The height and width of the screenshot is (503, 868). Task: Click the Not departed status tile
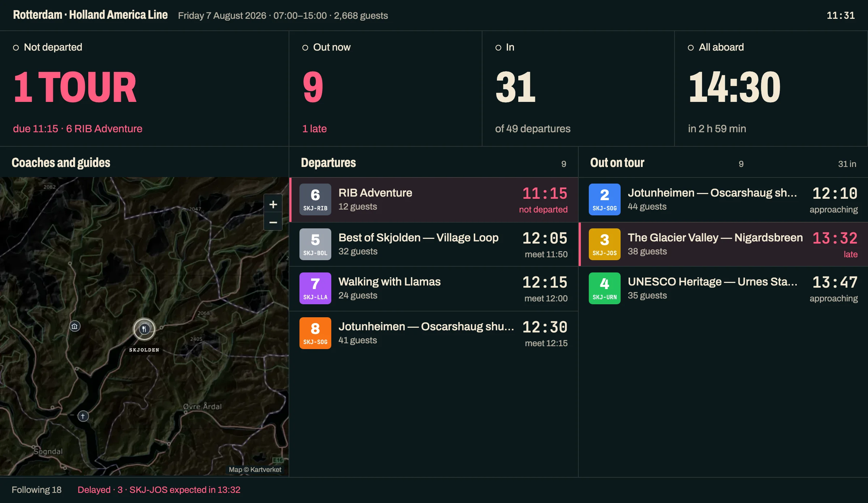click(x=144, y=89)
